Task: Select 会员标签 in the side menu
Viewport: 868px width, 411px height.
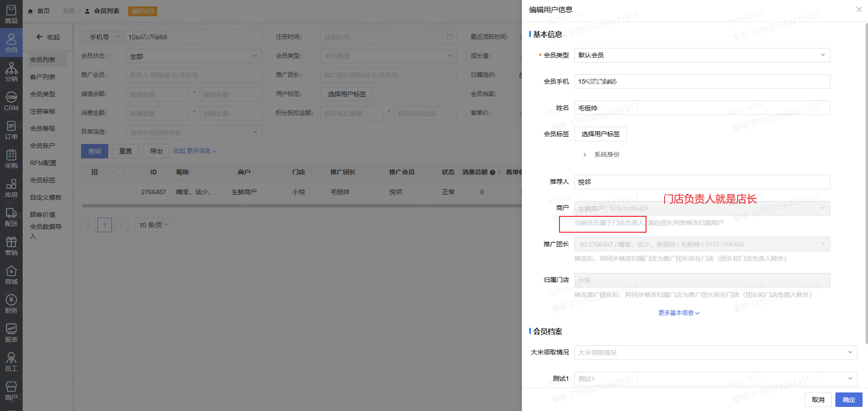Action: coord(43,180)
